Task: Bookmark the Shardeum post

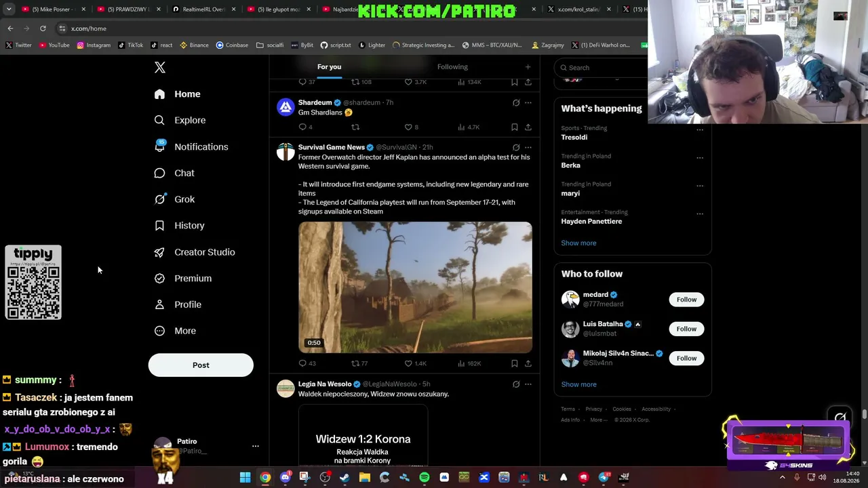Action: [x=515, y=127]
